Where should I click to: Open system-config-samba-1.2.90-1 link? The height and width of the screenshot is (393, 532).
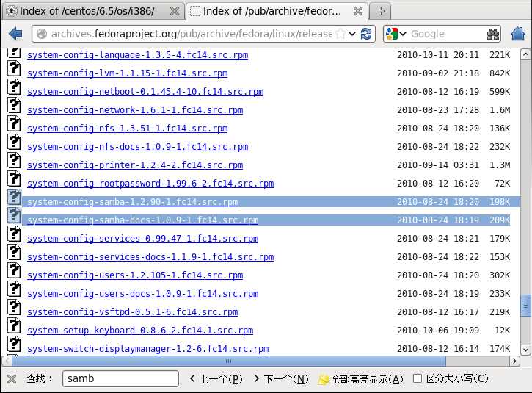coord(132,202)
